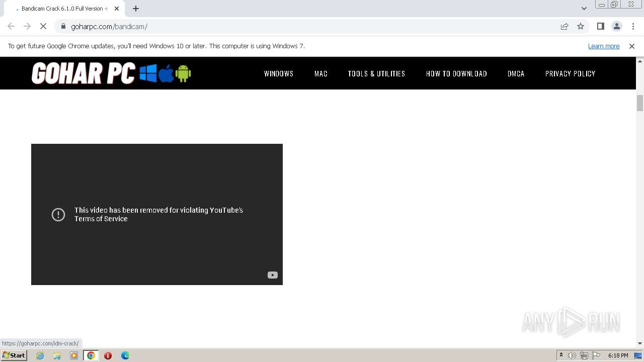Image resolution: width=644 pixels, height=362 pixels.
Task: Open a new browser tab
Action: pyautogui.click(x=136, y=9)
